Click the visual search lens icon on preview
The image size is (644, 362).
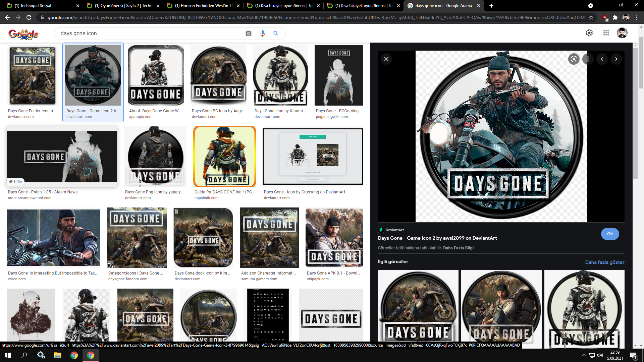click(x=574, y=59)
